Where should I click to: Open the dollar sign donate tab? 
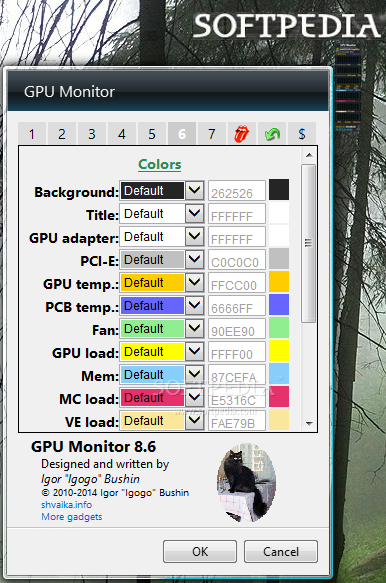point(302,133)
